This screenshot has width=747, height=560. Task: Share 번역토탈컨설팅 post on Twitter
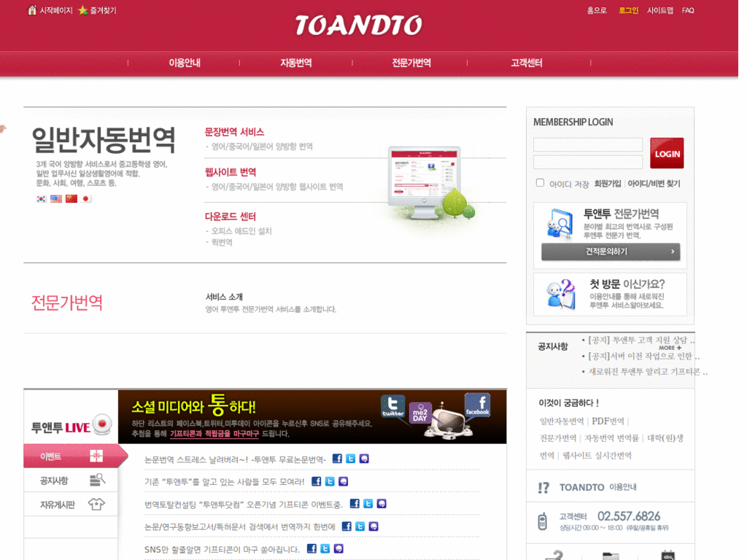pos(368,503)
